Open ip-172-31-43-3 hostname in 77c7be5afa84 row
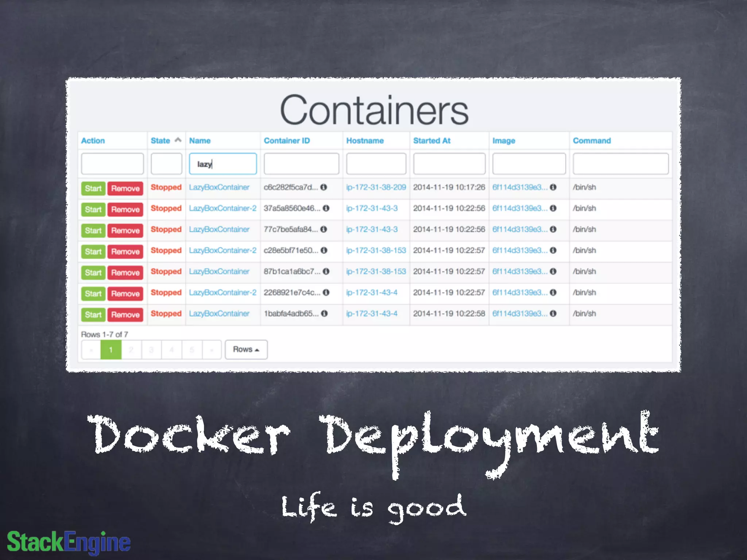 (372, 229)
